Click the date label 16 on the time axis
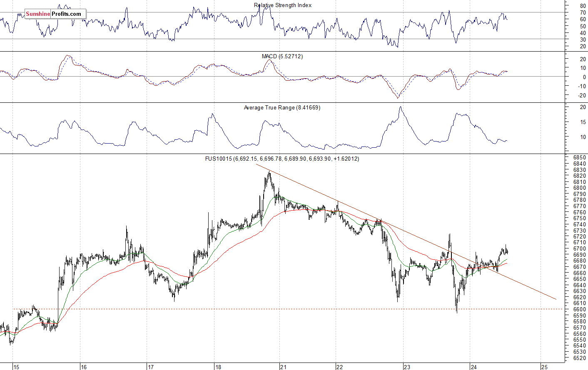Image resolution: width=588 pixels, height=370 pixels. pyautogui.click(x=84, y=367)
